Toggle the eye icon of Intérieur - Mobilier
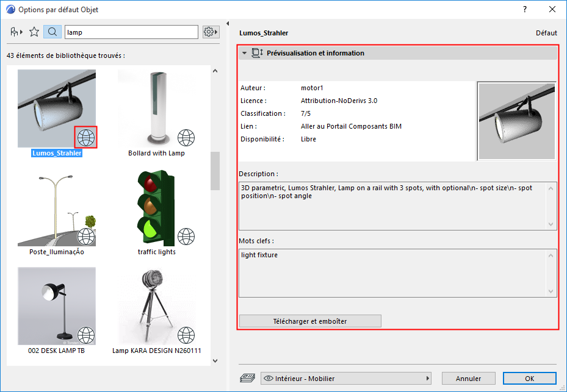Image resolution: width=567 pixels, height=392 pixels. coord(269,378)
